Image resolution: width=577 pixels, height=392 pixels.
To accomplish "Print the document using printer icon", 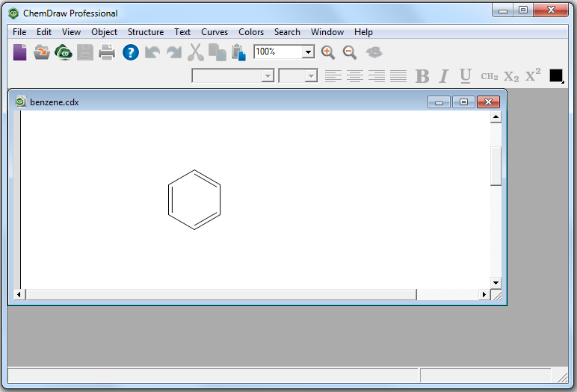I will point(107,52).
